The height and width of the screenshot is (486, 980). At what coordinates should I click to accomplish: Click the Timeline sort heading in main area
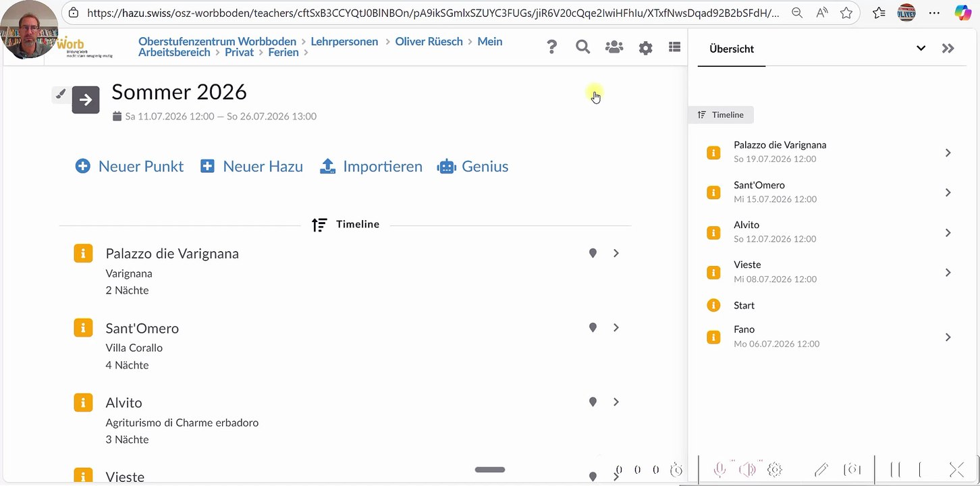pyautogui.click(x=346, y=224)
